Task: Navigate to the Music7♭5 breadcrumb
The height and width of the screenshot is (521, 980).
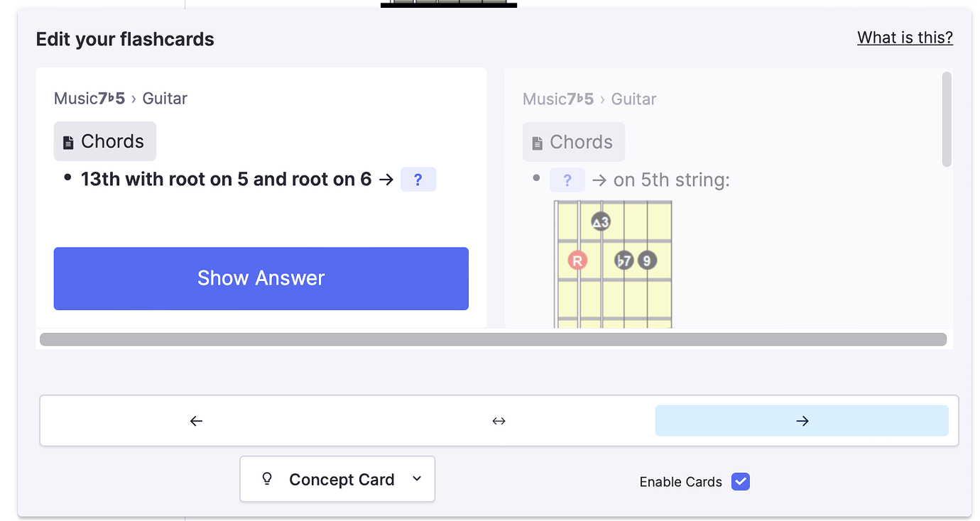Action: click(x=89, y=99)
